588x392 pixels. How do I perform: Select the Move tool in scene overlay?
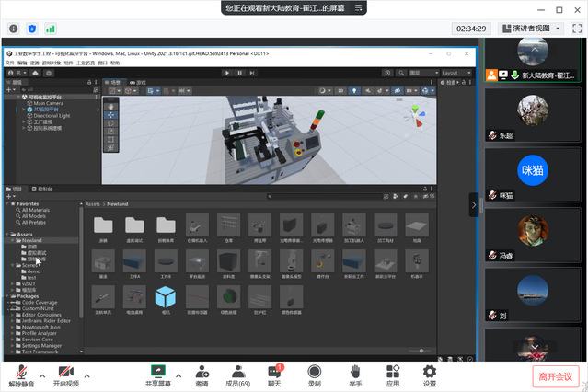point(111,116)
